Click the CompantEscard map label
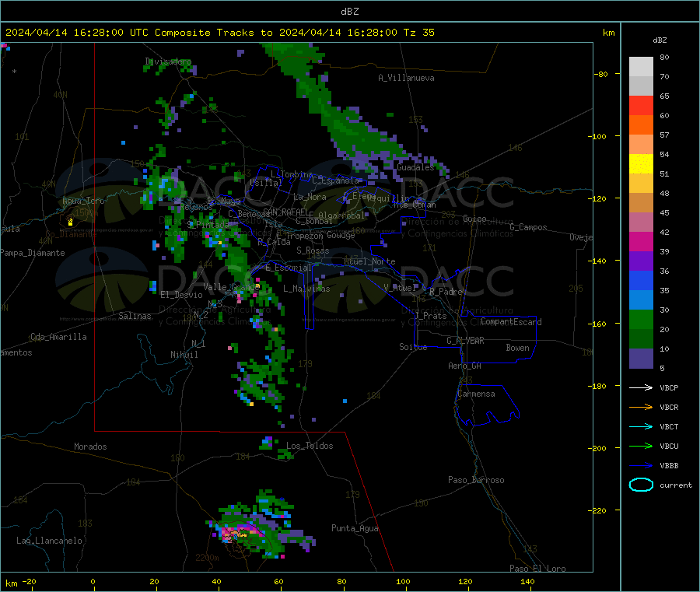The width and height of the screenshot is (700, 592). click(x=511, y=321)
